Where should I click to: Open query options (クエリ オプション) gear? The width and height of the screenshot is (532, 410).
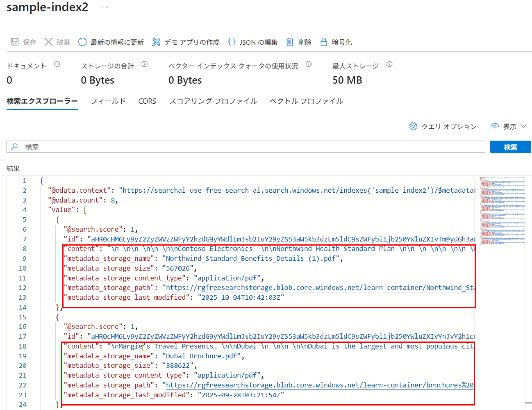pyautogui.click(x=413, y=126)
